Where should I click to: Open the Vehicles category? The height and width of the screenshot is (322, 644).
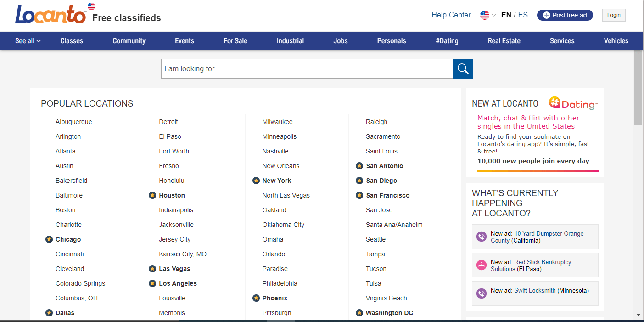click(616, 41)
